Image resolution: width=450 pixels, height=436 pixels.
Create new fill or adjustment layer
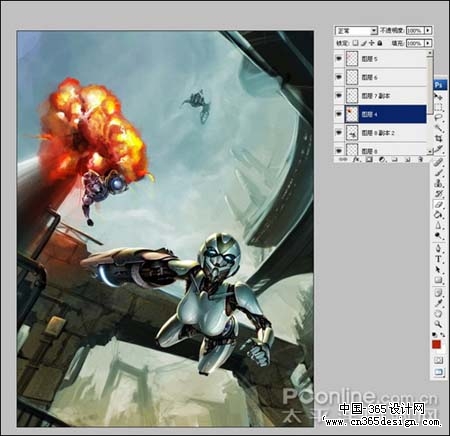[x=382, y=160]
